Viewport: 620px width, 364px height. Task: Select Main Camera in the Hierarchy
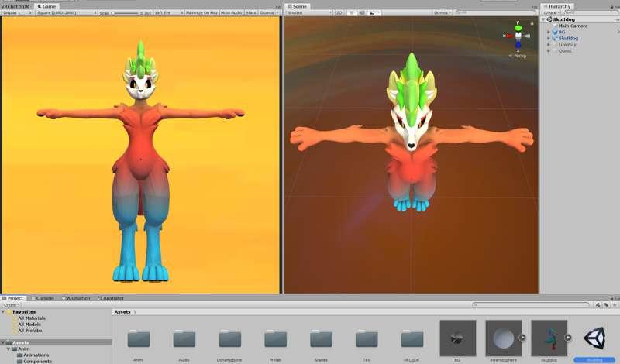[573, 26]
